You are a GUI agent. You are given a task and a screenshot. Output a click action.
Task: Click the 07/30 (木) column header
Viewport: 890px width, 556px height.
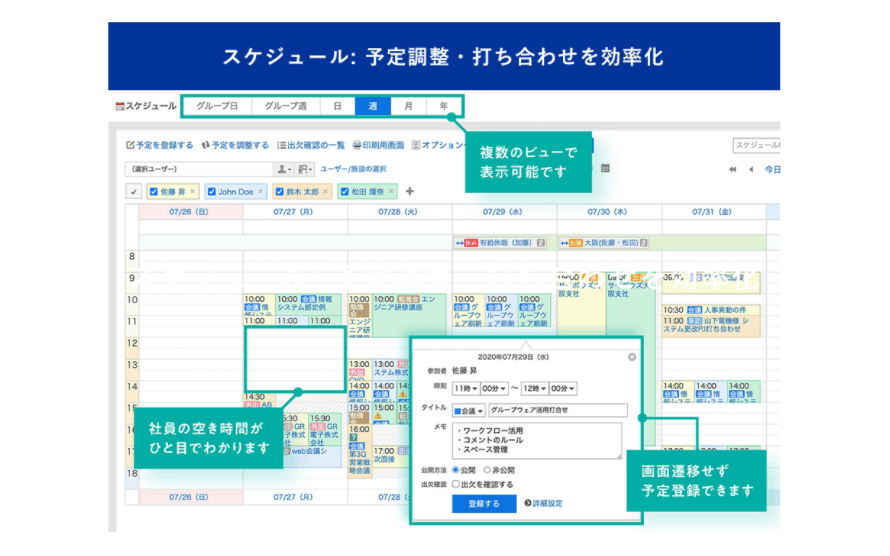tap(607, 212)
